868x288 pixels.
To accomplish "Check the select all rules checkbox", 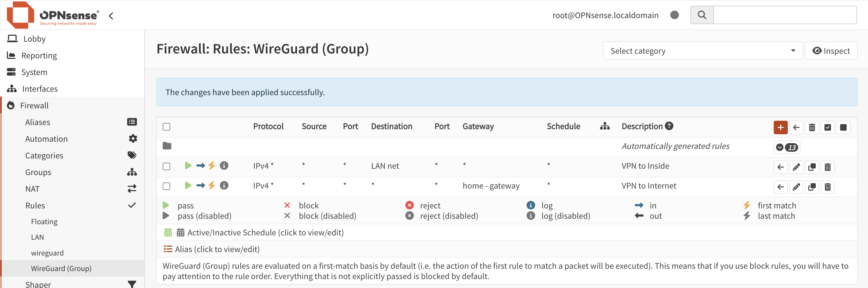I will coord(166,127).
